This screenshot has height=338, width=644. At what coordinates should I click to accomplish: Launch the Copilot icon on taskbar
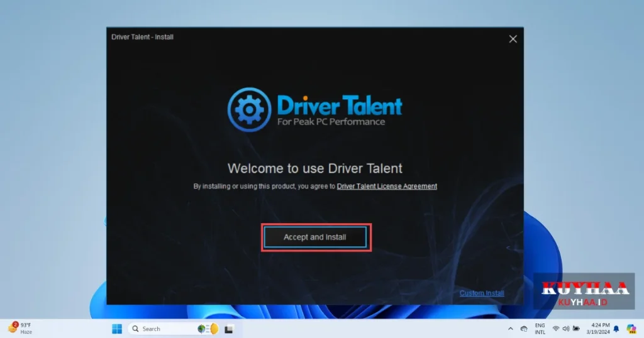pyautogui.click(x=631, y=329)
